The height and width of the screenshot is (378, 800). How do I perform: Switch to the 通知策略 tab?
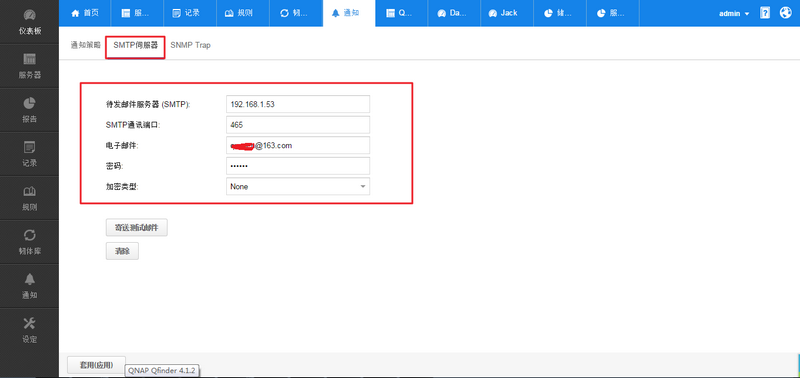[x=85, y=45]
